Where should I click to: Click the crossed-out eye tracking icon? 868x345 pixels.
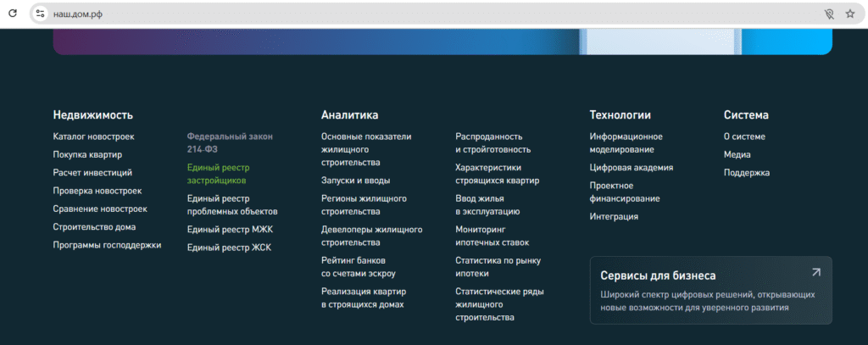pyautogui.click(x=829, y=14)
